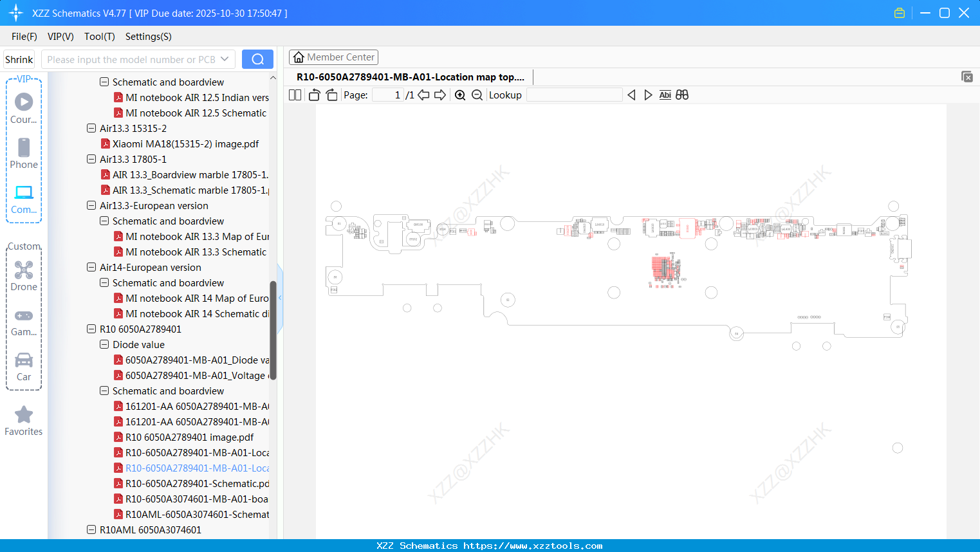Select the Computer category in sidebar
The image size is (980, 552).
point(24,199)
